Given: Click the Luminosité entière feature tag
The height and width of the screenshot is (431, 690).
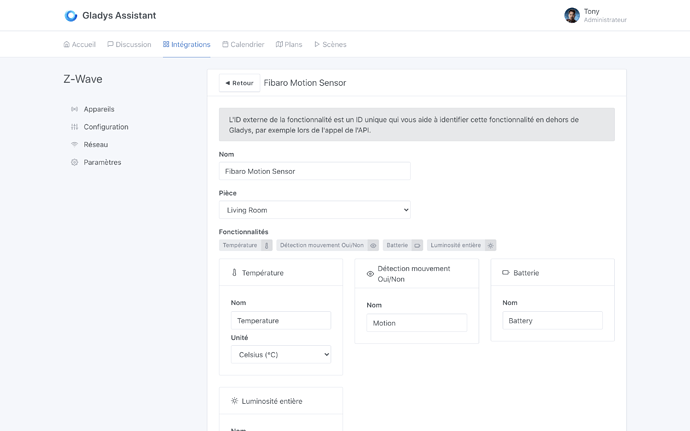Looking at the screenshot, I should pos(462,245).
